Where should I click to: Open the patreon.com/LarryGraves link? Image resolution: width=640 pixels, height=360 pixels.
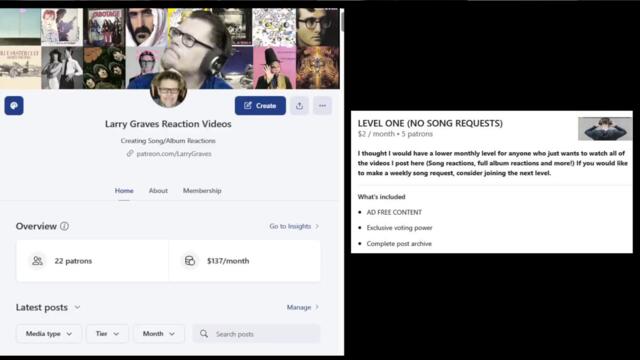point(174,154)
